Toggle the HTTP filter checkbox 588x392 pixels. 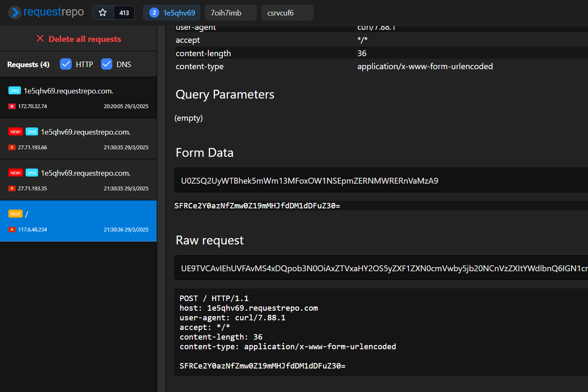66,64
